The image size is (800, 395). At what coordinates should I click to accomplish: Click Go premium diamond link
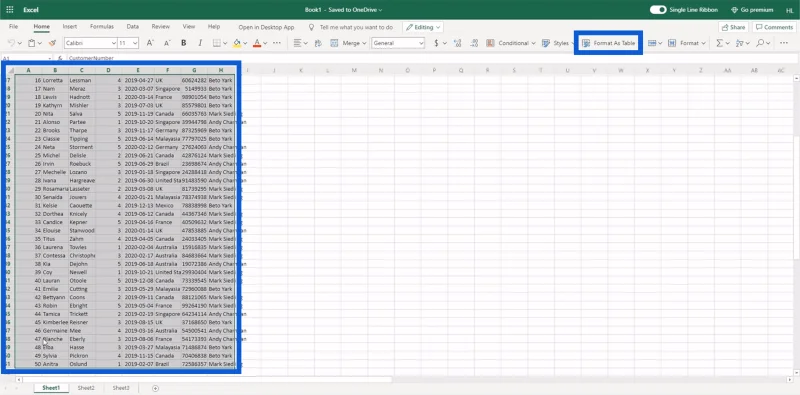pyautogui.click(x=753, y=10)
